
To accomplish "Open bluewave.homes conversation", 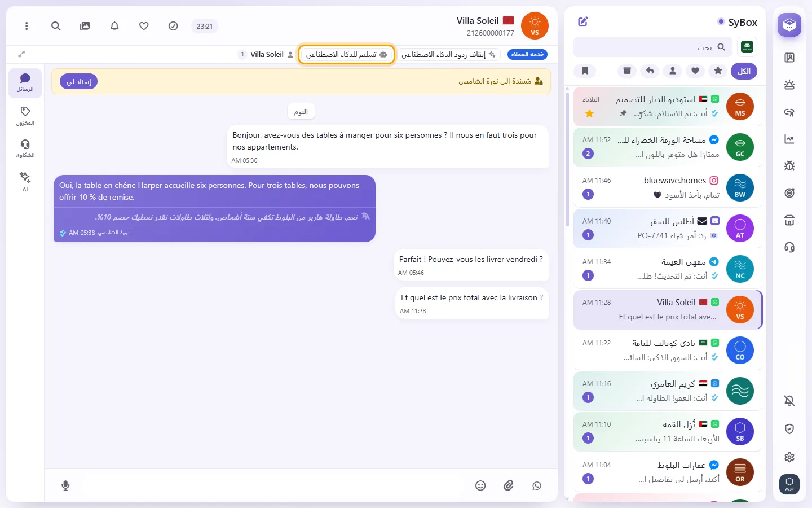I will pos(668,187).
